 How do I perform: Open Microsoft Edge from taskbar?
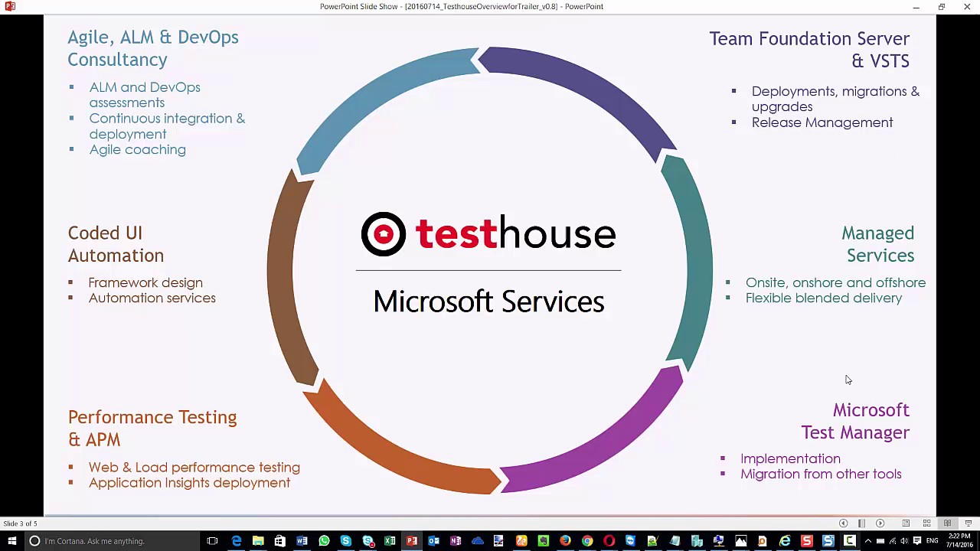tap(237, 541)
